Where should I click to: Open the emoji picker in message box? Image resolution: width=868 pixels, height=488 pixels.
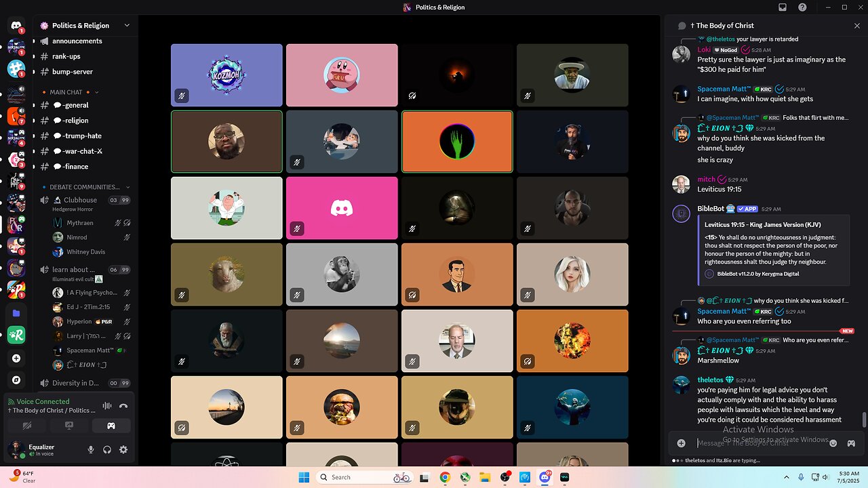833,443
